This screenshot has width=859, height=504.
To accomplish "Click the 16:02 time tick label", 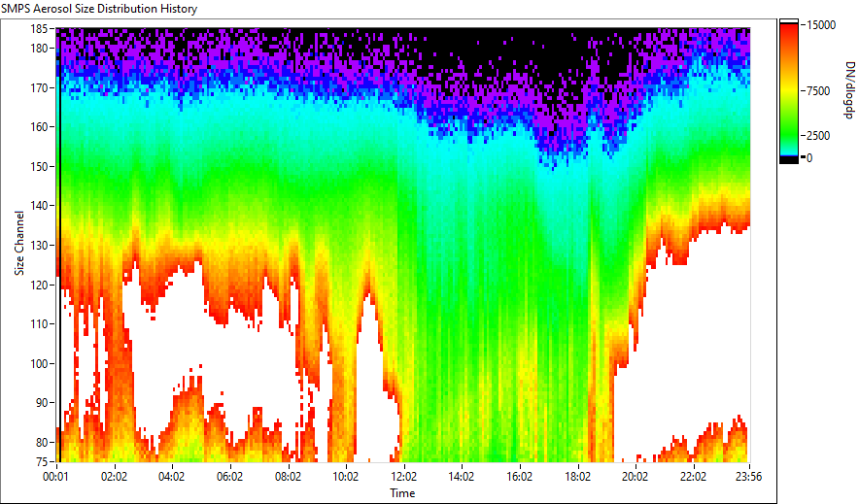I will (519, 477).
